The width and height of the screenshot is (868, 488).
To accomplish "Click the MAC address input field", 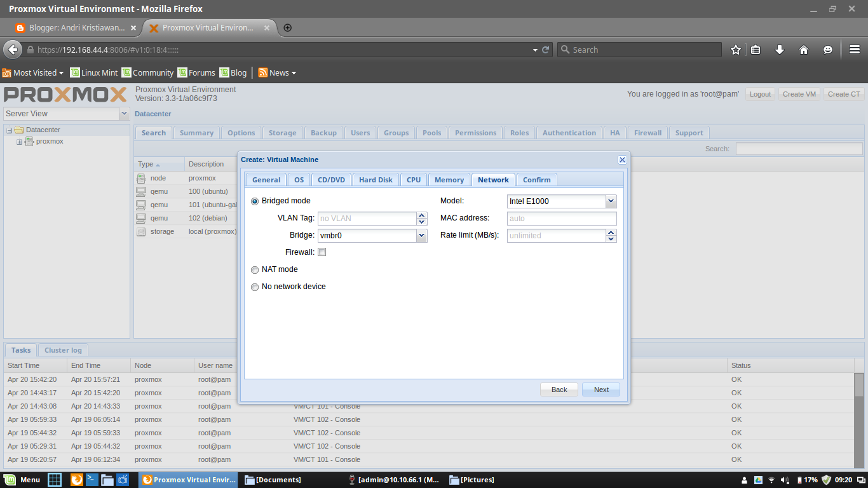I will pos(562,219).
